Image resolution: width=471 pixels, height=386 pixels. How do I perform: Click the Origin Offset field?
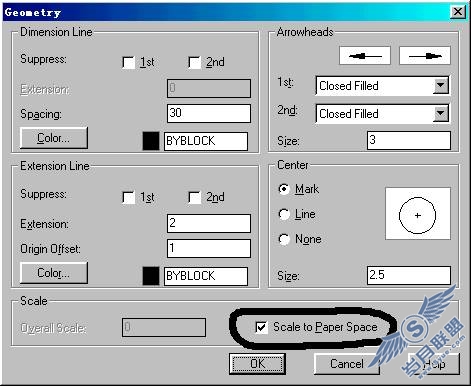click(x=209, y=248)
